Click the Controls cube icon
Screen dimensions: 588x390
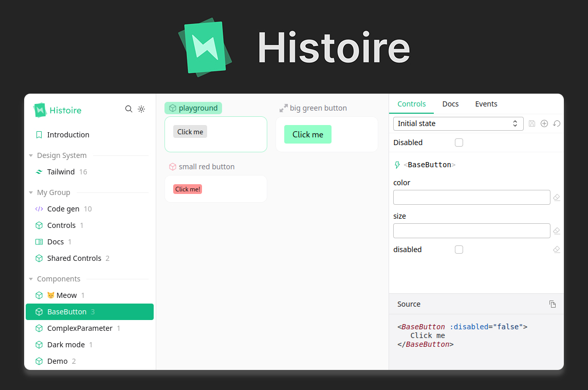(x=39, y=225)
